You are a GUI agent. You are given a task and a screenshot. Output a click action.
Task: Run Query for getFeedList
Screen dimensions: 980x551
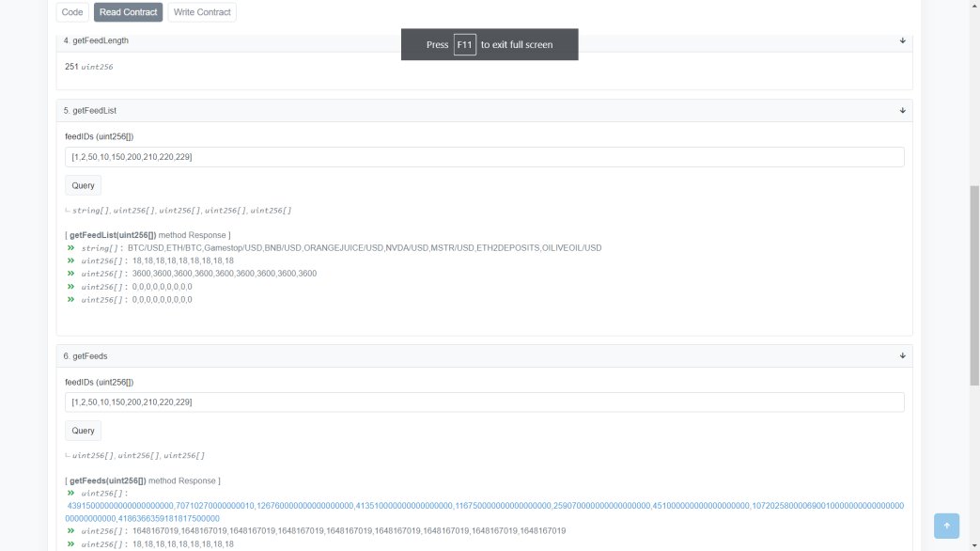click(x=83, y=186)
